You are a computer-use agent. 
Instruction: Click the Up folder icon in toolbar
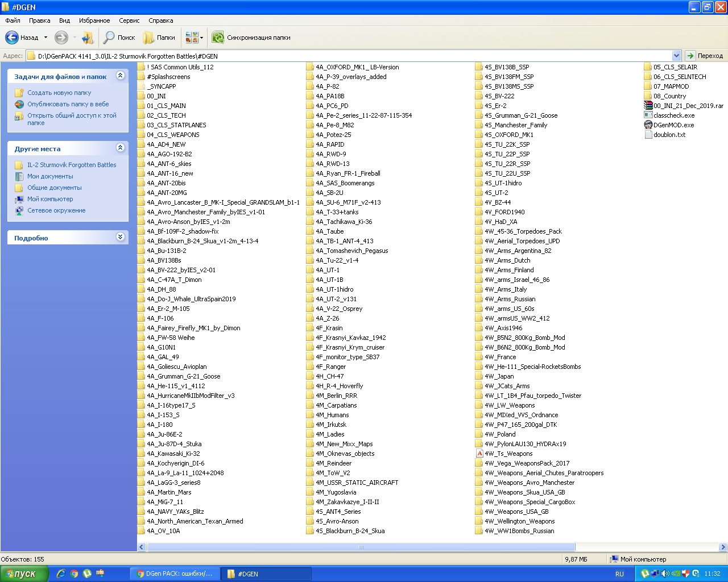[x=88, y=38]
